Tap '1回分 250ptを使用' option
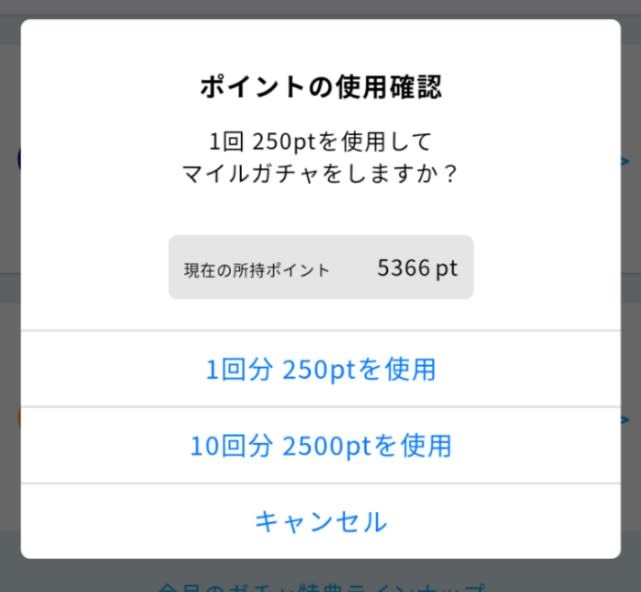This screenshot has width=641, height=592. click(x=321, y=369)
